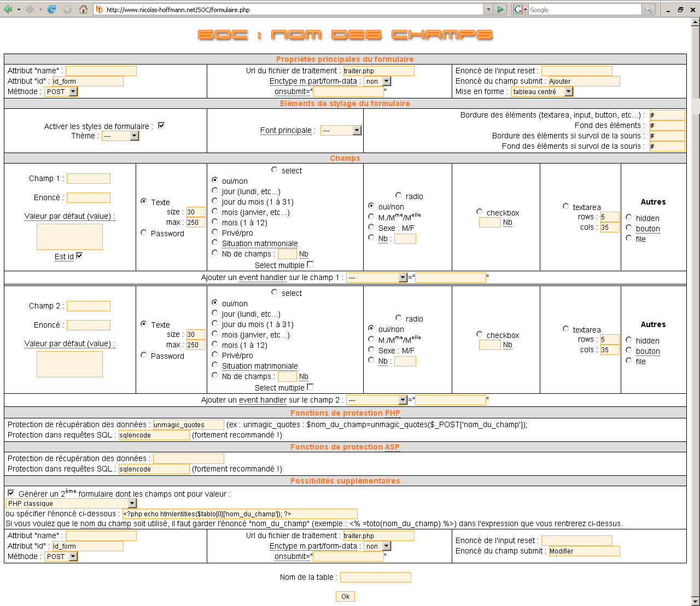Open the first Enctype m.part/form-data dropdown
The width and height of the screenshot is (700, 606).
(x=377, y=81)
